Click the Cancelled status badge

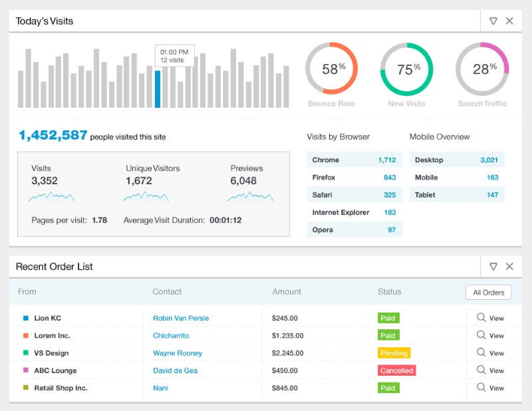(x=396, y=370)
